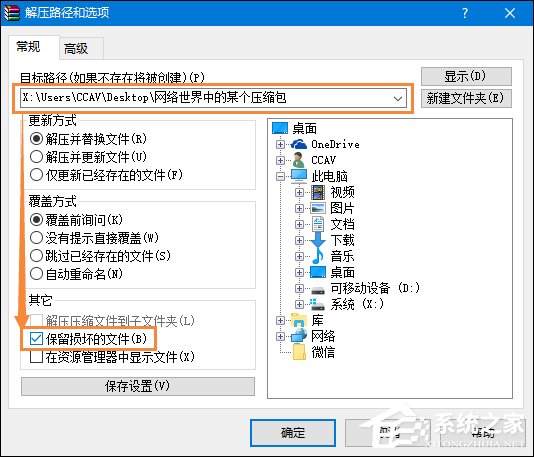Select 跳过已经存在的文件(S) option

[x=36, y=256]
